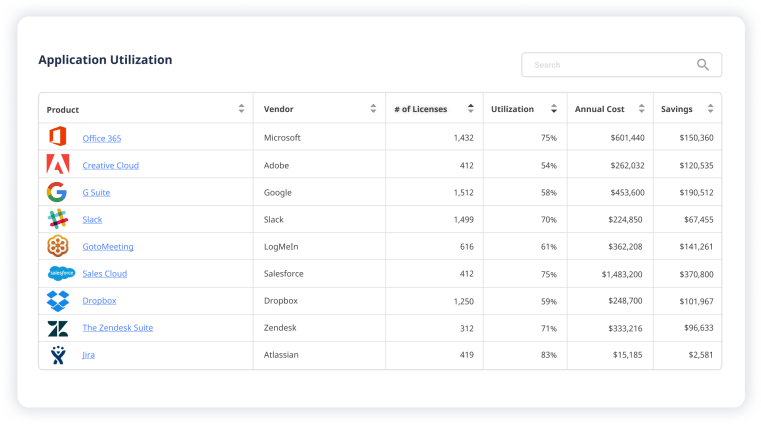Sort by Annual Cost arrows
The width and height of the screenshot is (761, 424).
tap(641, 109)
